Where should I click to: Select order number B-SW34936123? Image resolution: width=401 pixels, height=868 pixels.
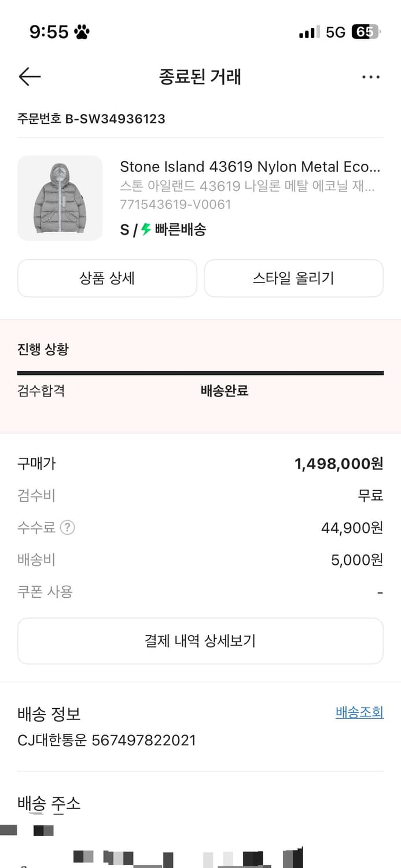[90, 119]
